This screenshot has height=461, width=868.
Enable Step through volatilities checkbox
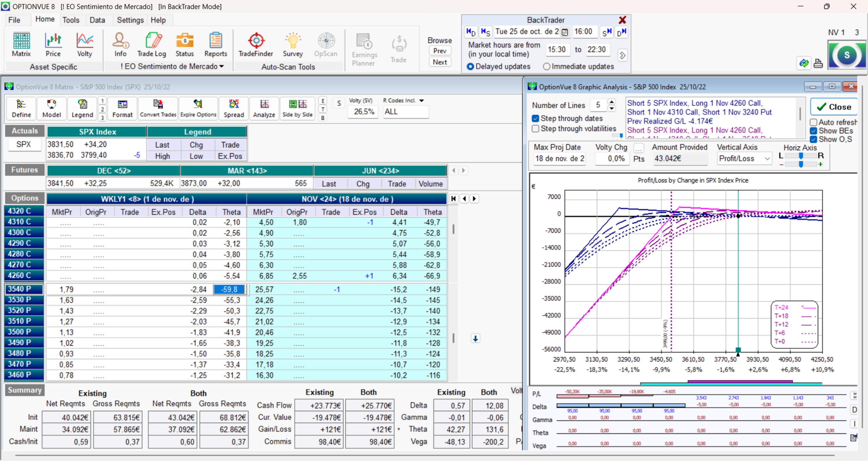point(535,129)
